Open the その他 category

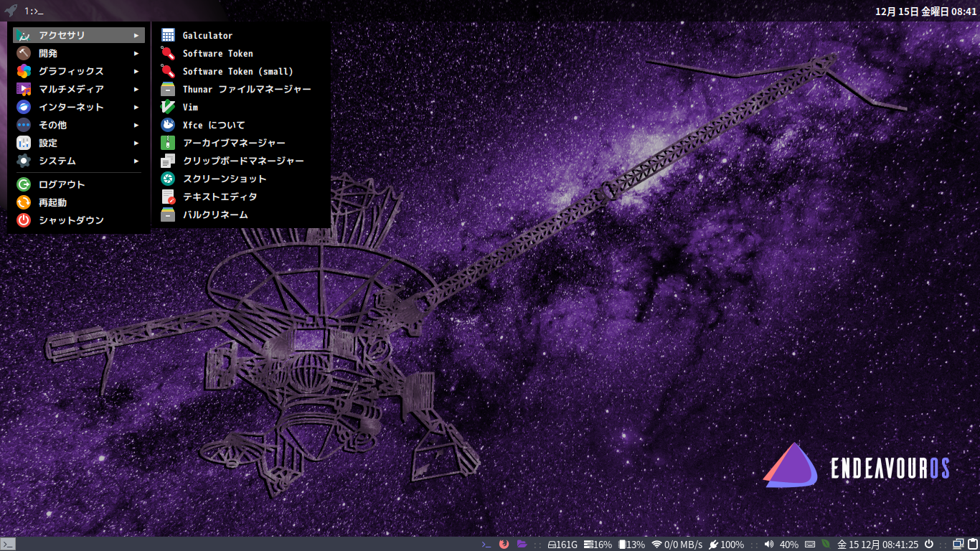(x=79, y=125)
